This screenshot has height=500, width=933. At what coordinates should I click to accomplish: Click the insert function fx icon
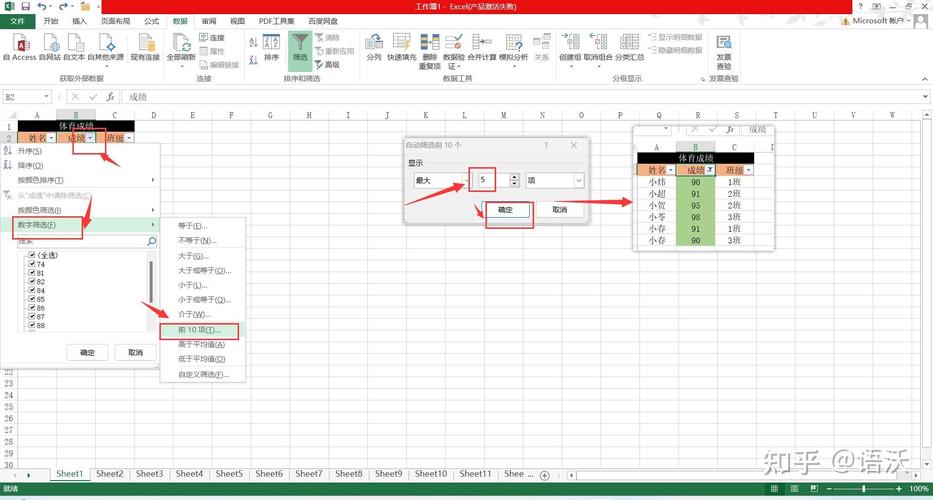[111, 96]
